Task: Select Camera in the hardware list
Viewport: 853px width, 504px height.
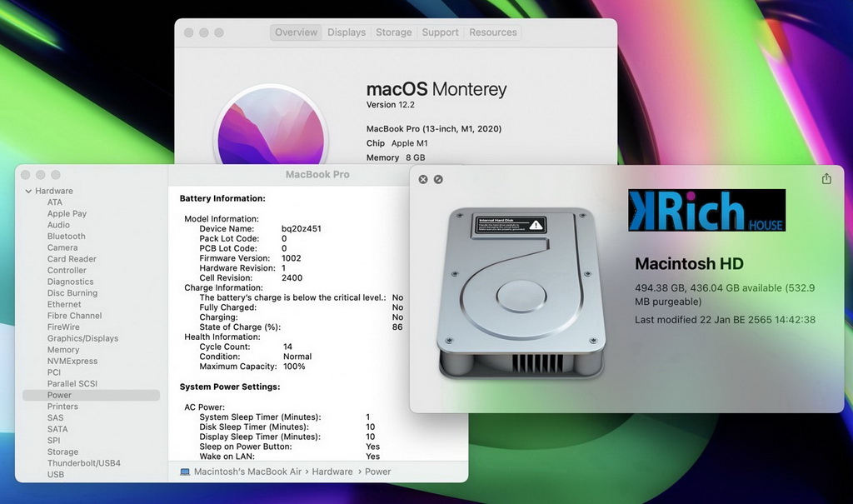Action: coord(62,247)
